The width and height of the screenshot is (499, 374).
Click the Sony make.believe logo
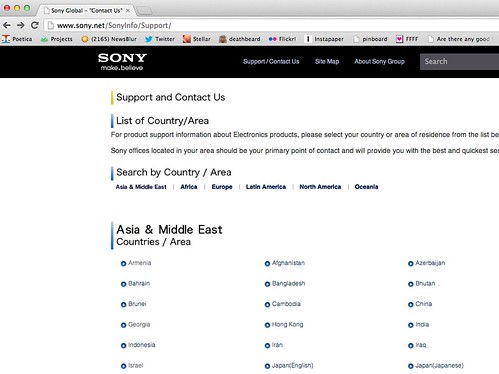122,62
